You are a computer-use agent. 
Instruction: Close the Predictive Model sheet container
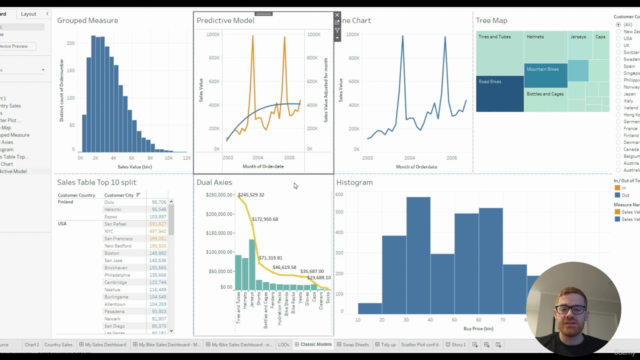(x=337, y=15)
